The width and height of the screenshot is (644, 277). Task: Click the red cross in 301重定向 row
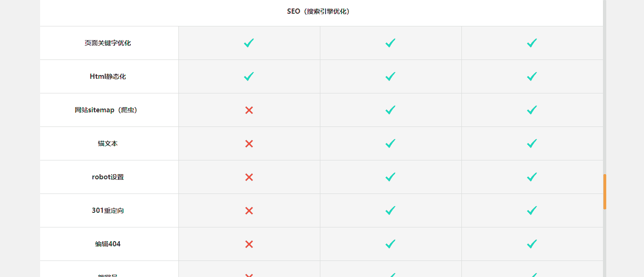tap(249, 210)
